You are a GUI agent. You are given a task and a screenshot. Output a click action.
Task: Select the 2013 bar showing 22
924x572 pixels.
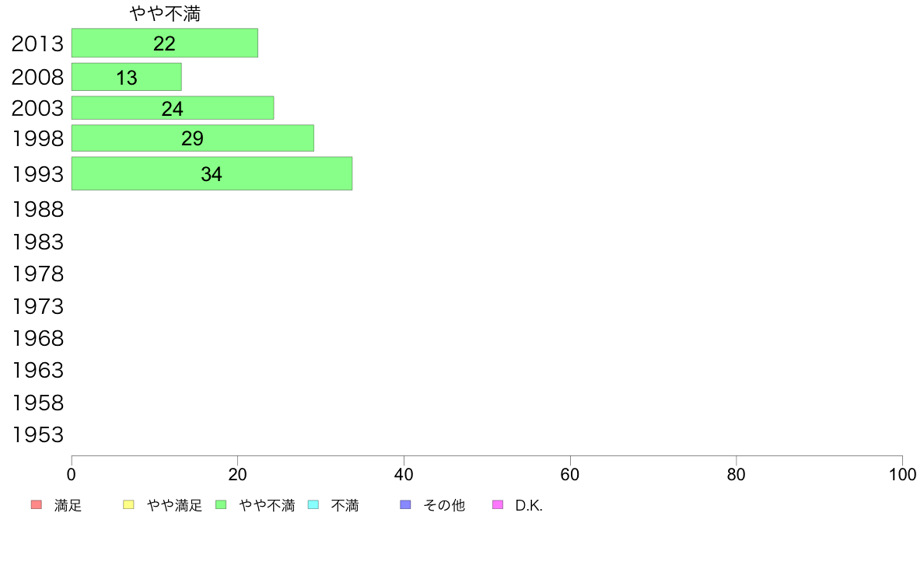tap(164, 43)
